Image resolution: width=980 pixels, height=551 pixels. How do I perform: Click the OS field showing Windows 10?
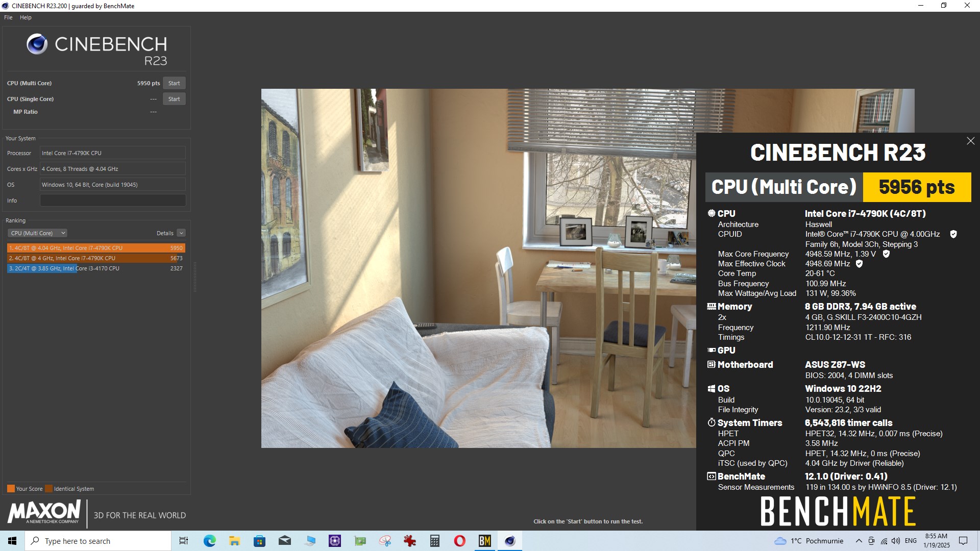pos(113,185)
